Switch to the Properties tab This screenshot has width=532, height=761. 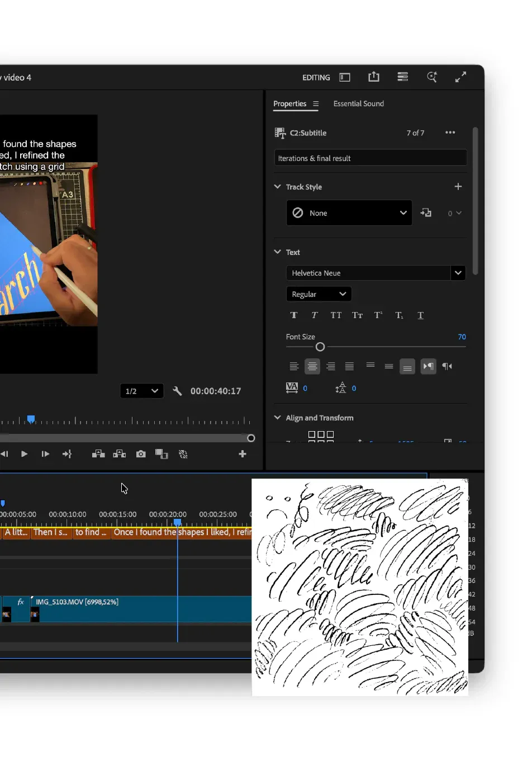[x=289, y=104]
